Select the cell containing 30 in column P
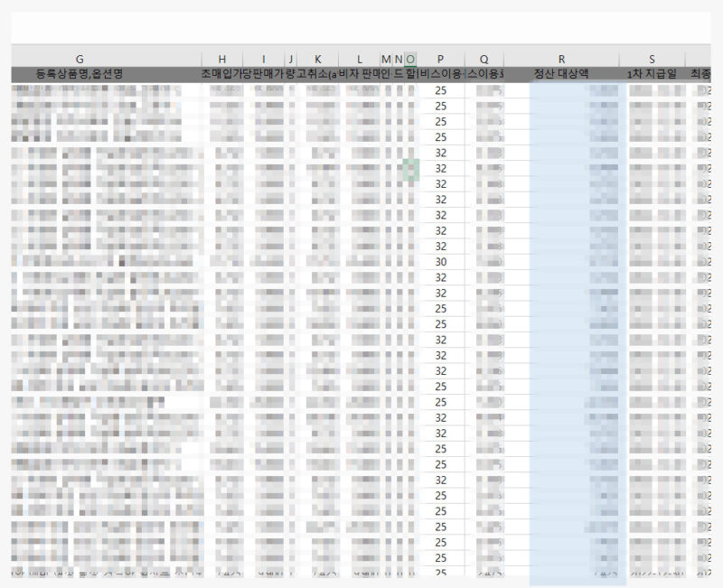Screen dimensions: 723x588 click(x=441, y=262)
